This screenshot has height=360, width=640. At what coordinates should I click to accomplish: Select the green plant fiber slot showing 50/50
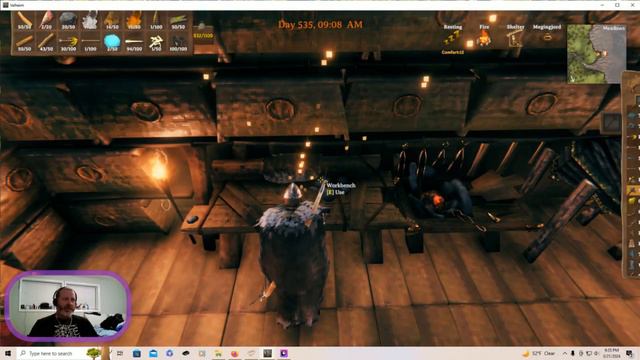(x=178, y=20)
